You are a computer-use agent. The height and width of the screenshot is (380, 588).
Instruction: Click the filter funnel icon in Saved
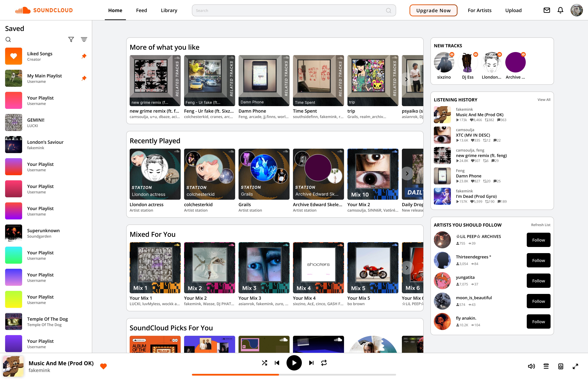pyautogui.click(x=71, y=39)
